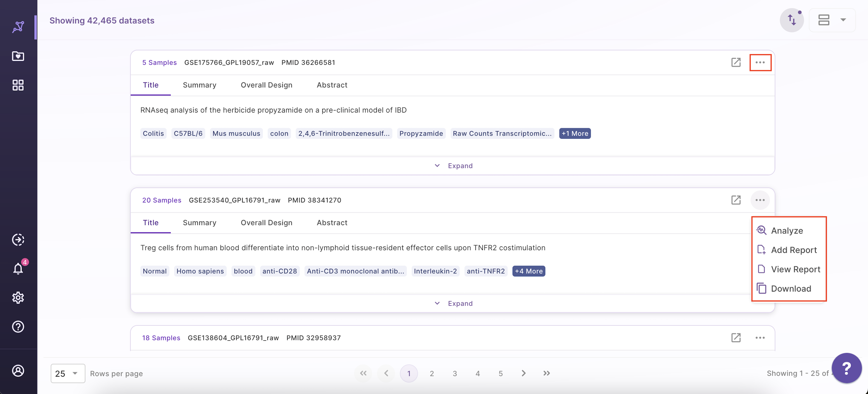Screen dimensions: 868x394
Task: Click the colon tag
Action: click(x=279, y=133)
